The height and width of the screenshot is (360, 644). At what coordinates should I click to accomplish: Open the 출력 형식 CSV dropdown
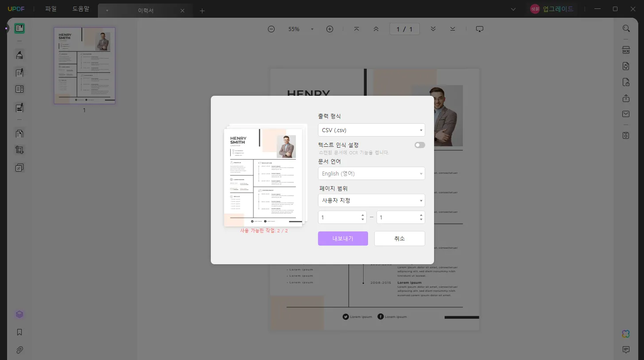click(371, 130)
